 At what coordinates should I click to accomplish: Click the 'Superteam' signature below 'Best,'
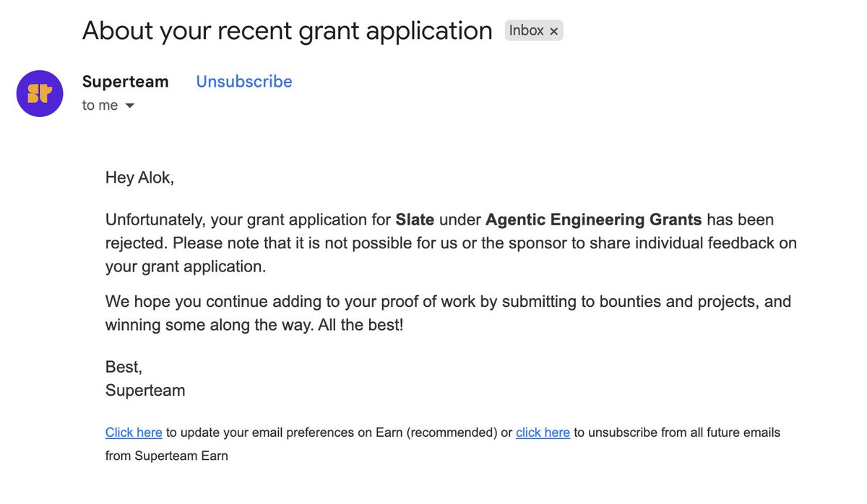pyautogui.click(x=145, y=391)
